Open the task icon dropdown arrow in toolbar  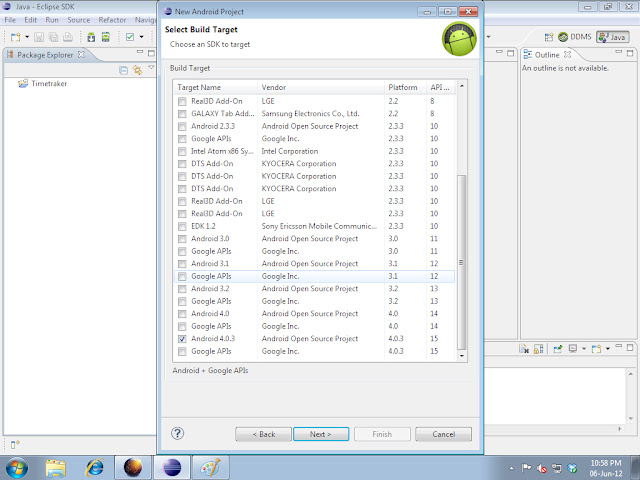(x=141, y=37)
